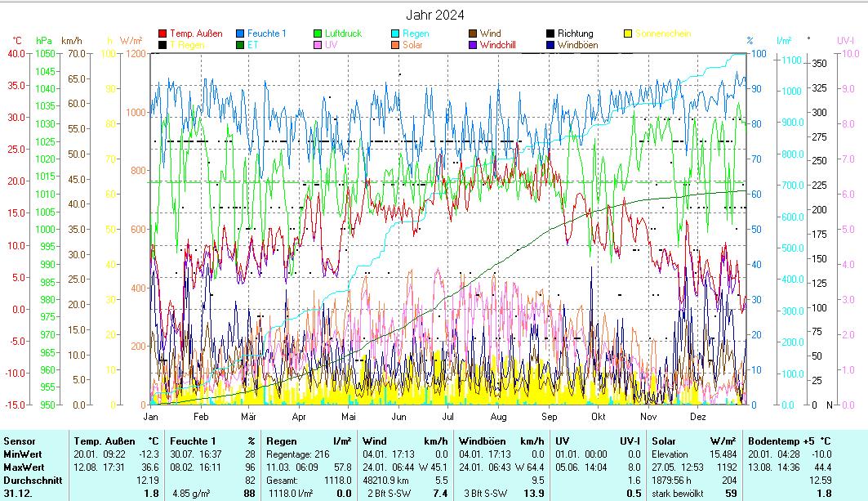Click the cyan Regen legend swatch
Screen dimensions: 868x501
[395, 34]
